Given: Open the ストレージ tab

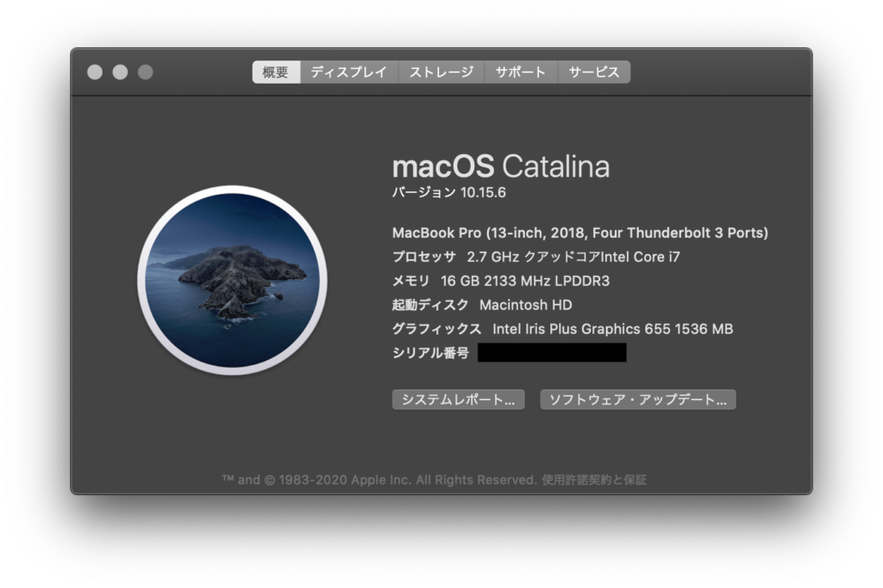Looking at the screenshot, I should pos(441,72).
